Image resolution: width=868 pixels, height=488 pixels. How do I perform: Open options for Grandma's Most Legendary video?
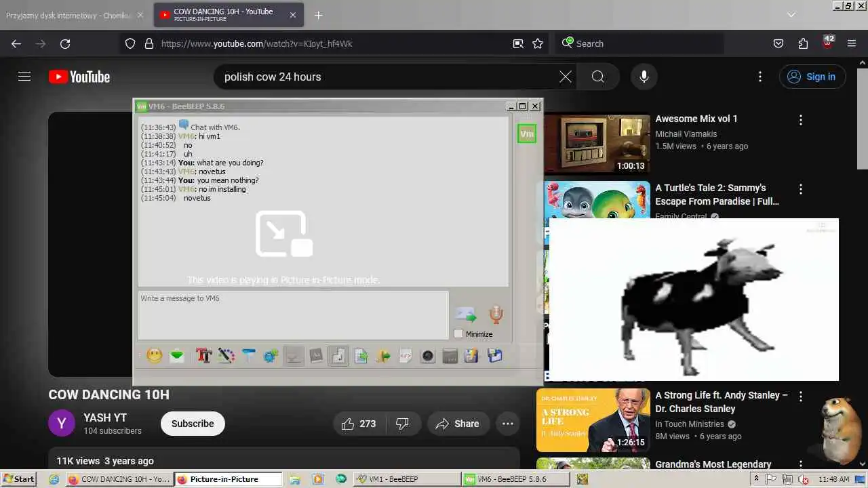pos(801,466)
